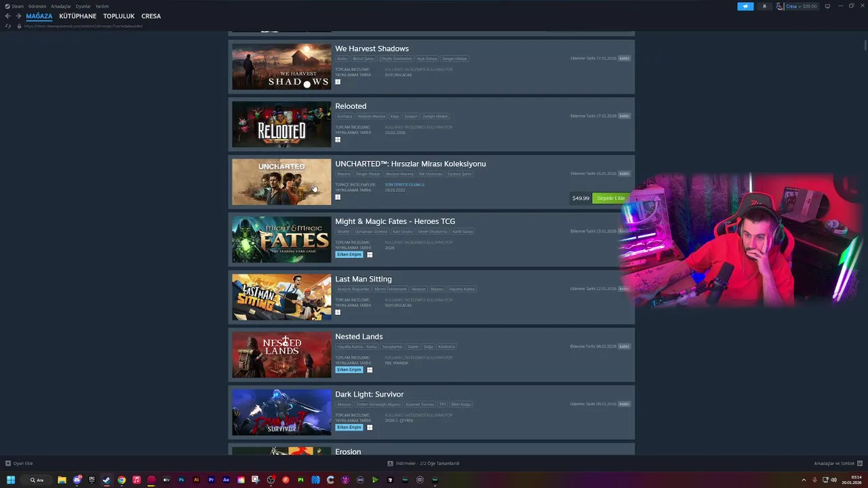
Task: Click the Macera tag on UNCHARTED
Action: (344, 174)
